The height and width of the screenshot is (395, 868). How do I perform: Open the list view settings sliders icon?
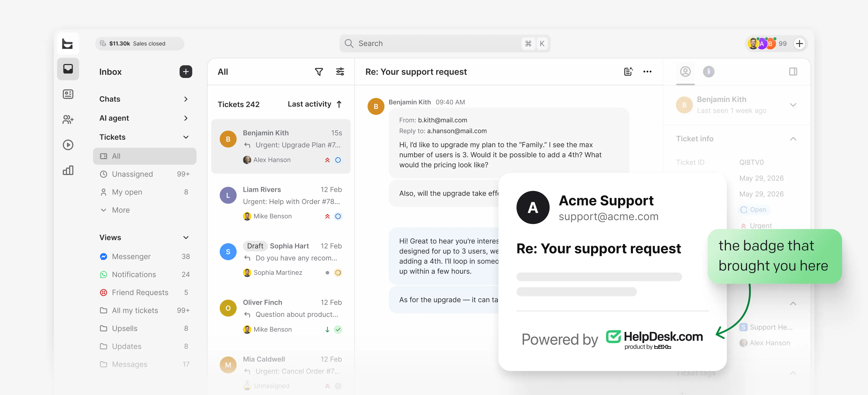point(340,72)
